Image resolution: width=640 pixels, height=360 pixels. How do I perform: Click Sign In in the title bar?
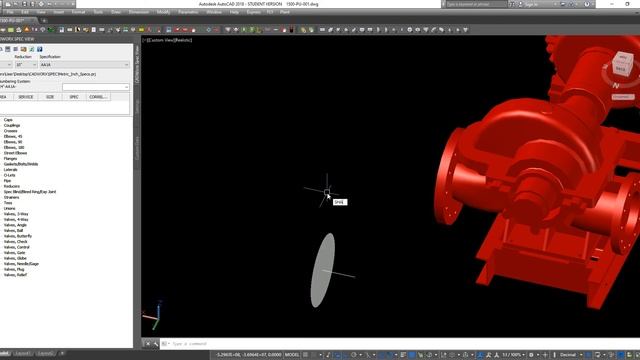point(532,4)
